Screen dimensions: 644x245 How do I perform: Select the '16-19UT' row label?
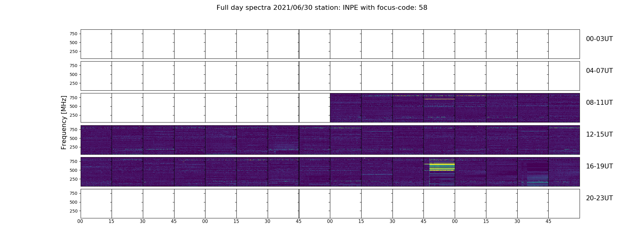pyautogui.click(x=599, y=166)
